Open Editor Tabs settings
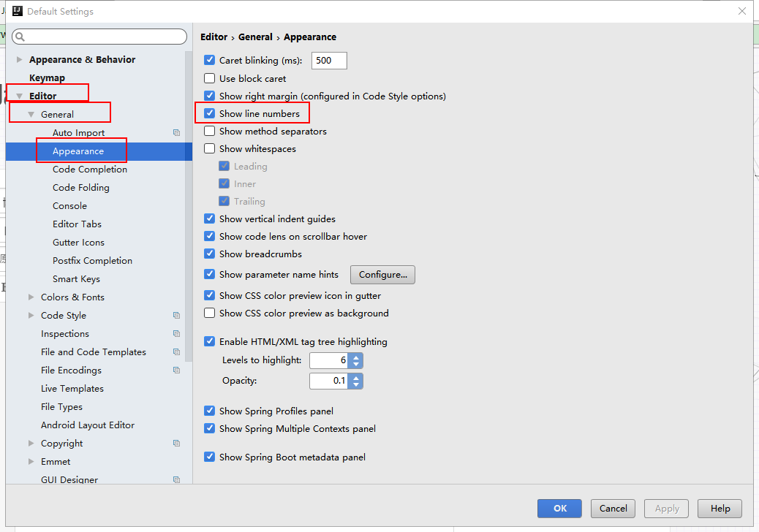This screenshot has width=759, height=532. coord(77,224)
